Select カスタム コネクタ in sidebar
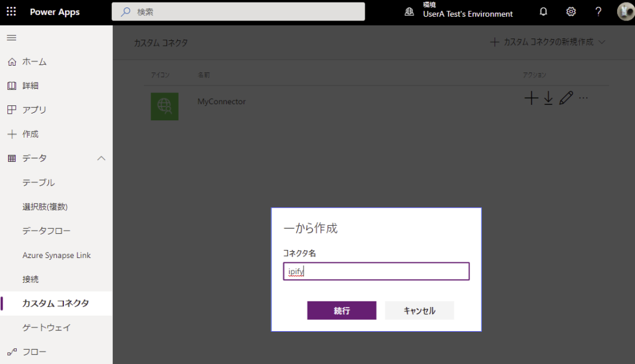 click(x=56, y=303)
